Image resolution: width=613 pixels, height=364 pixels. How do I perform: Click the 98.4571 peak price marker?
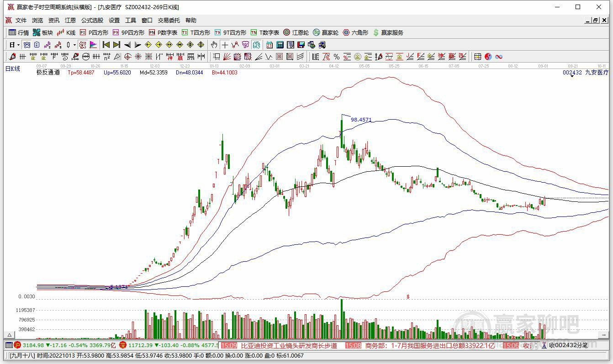(x=361, y=120)
